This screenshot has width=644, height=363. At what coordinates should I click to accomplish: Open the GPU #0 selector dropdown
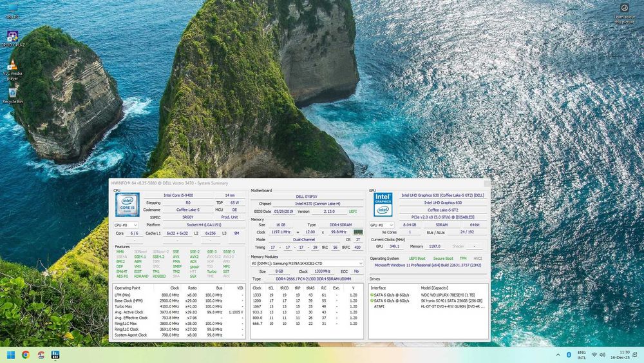click(x=381, y=225)
